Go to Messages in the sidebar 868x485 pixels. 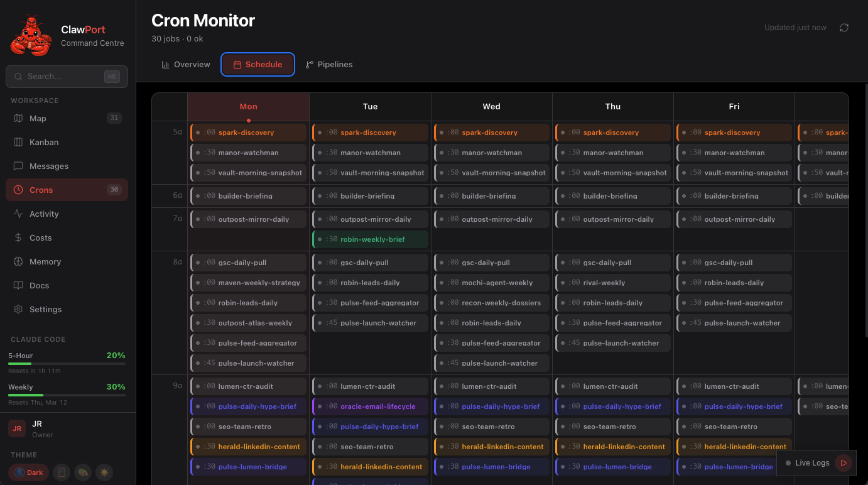pos(48,166)
